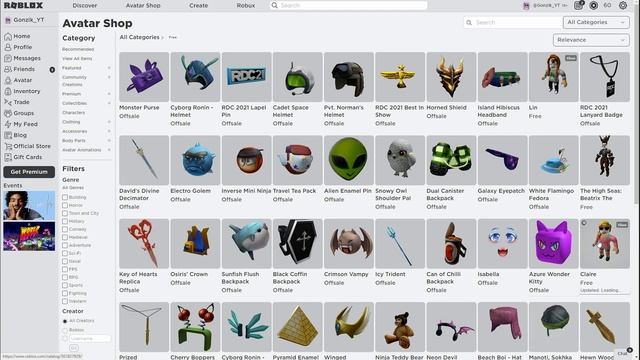Check the Comedy genre checkbox
The width and height of the screenshot is (640, 360).
[65, 229]
